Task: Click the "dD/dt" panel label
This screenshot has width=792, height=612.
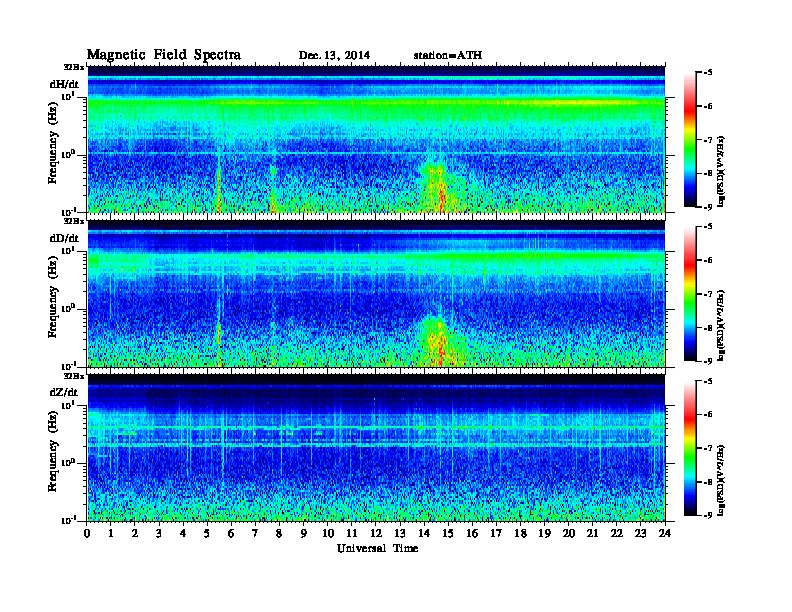Action: pos(64,238)
